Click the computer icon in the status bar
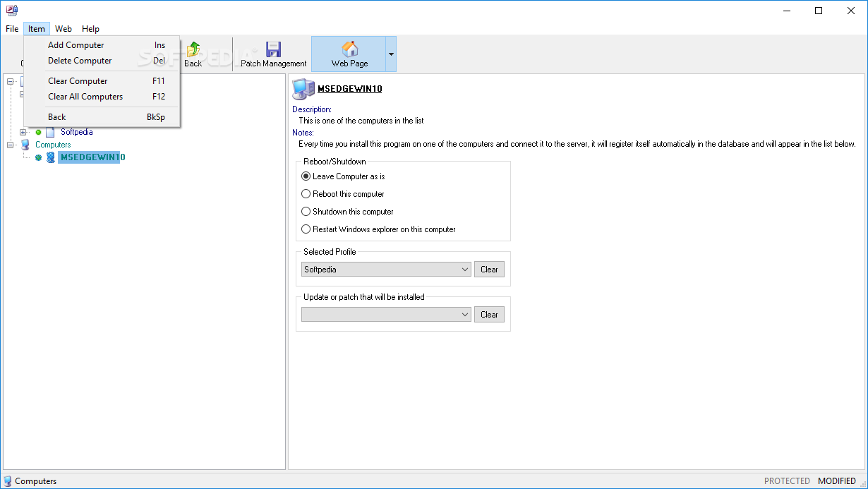 point(8,481)
